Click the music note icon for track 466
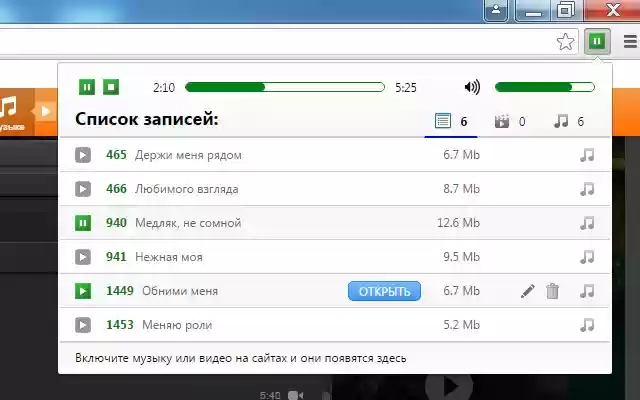The width and height of the screenshot is (640, 400). pyautogui.click(x=587, y=189)
